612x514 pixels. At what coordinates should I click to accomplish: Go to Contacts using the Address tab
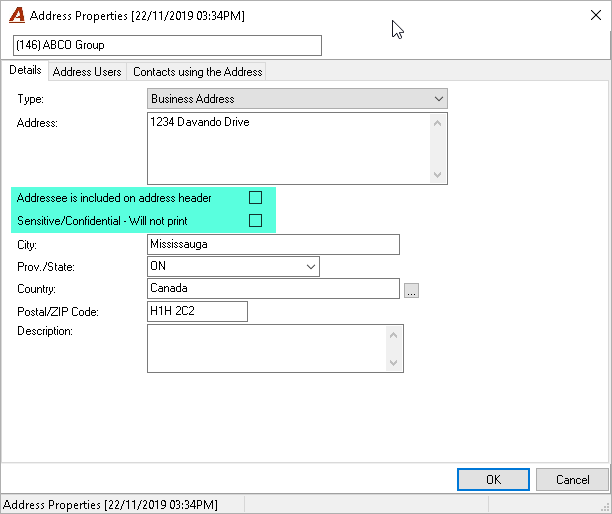(197, 72)
